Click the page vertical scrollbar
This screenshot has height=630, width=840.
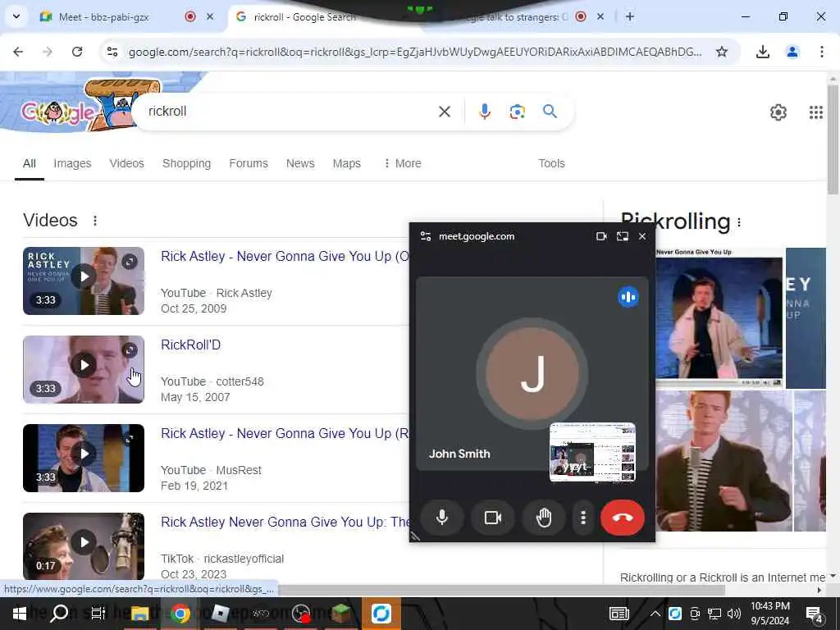click(833, 140)
